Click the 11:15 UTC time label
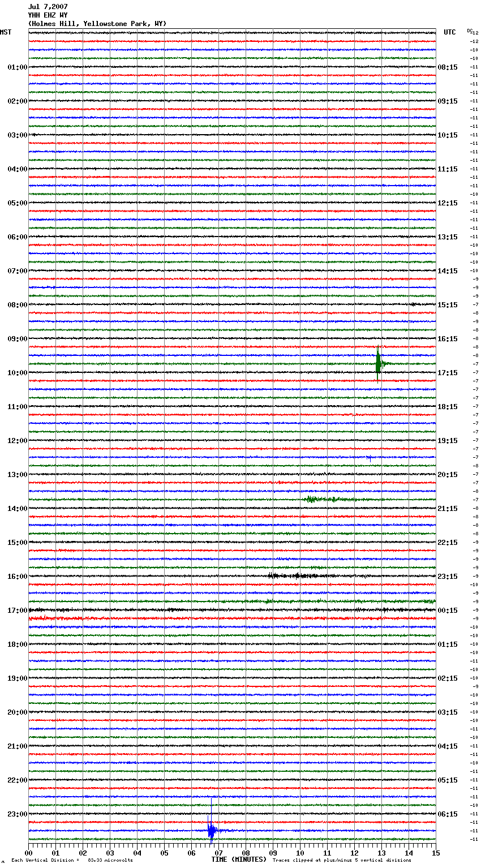 click(448, 169)
